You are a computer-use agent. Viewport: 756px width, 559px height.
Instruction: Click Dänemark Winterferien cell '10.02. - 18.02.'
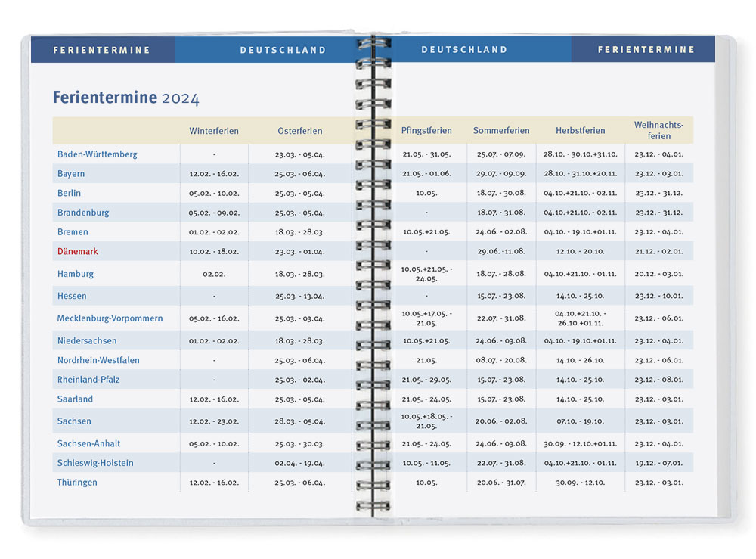click(214, 252)
